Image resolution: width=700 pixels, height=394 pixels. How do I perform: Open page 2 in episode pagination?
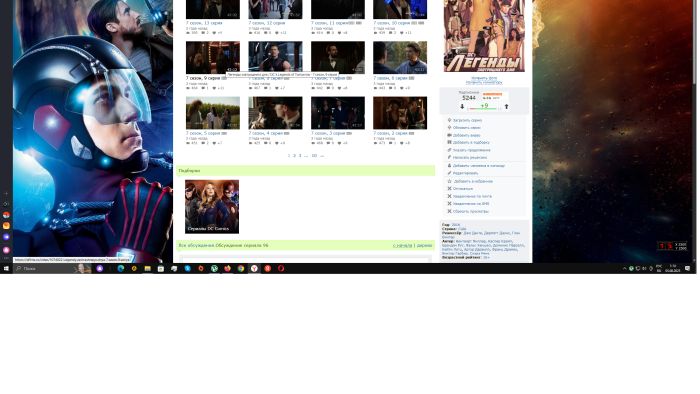click(294, 156)
